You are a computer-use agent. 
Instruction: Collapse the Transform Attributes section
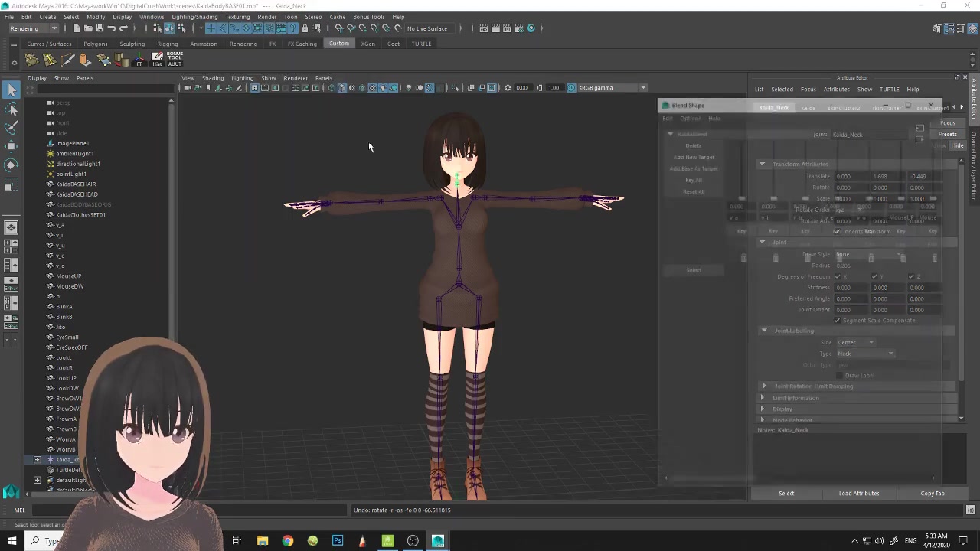pyautogui.click(x=762, y=165)
